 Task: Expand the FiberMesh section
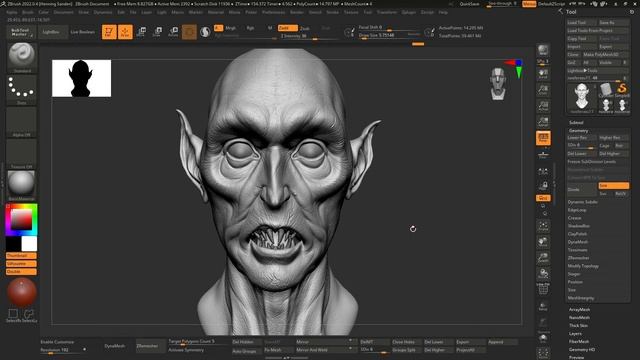(x=579, y=342)
